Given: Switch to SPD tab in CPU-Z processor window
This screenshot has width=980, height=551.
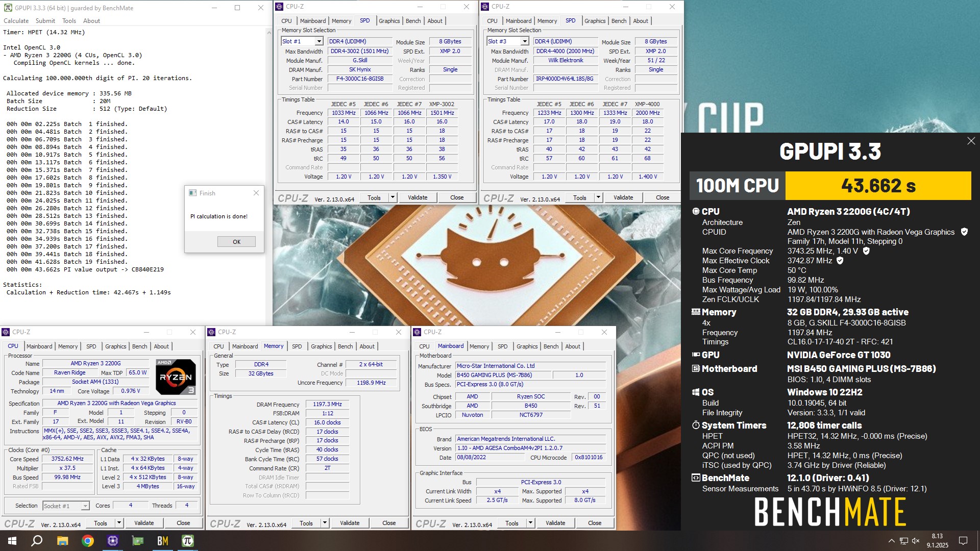Looking at the screenshot, I should [x=91, y=346].
